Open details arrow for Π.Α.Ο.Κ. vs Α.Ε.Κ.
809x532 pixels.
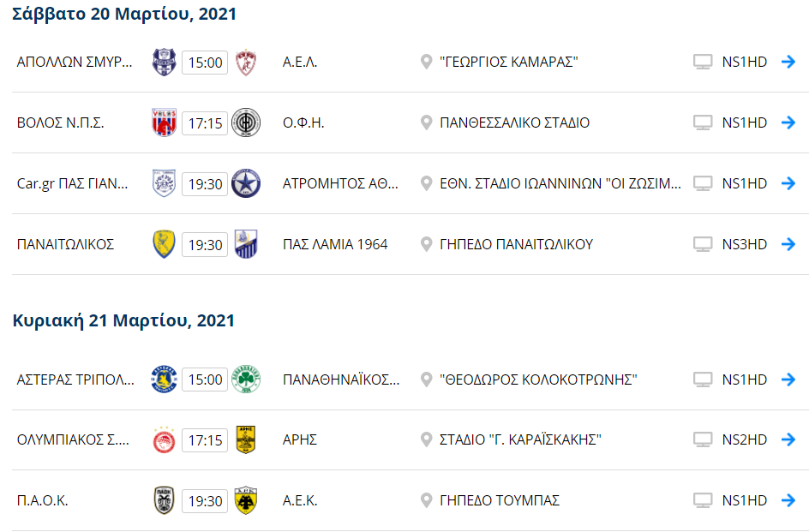coord(788,500)
